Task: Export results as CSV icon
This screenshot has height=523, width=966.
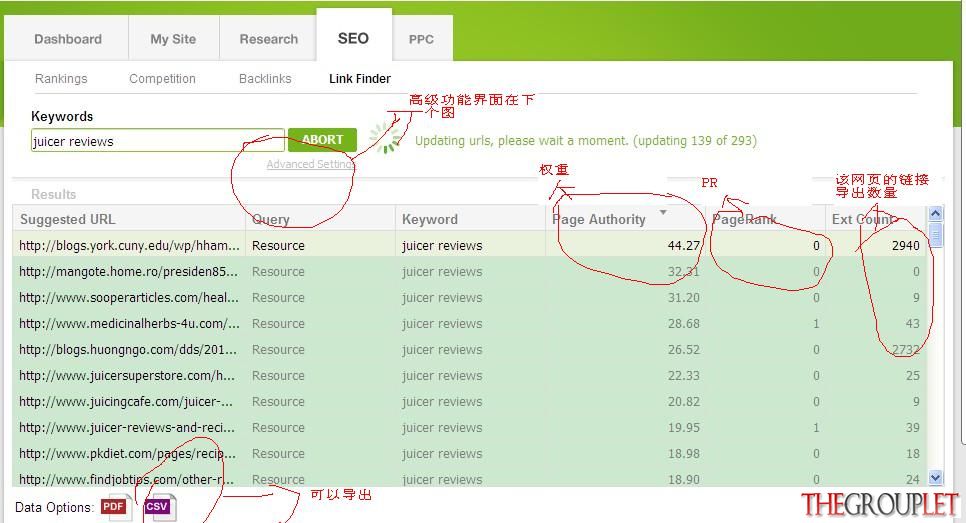Action: click(160, 507)
